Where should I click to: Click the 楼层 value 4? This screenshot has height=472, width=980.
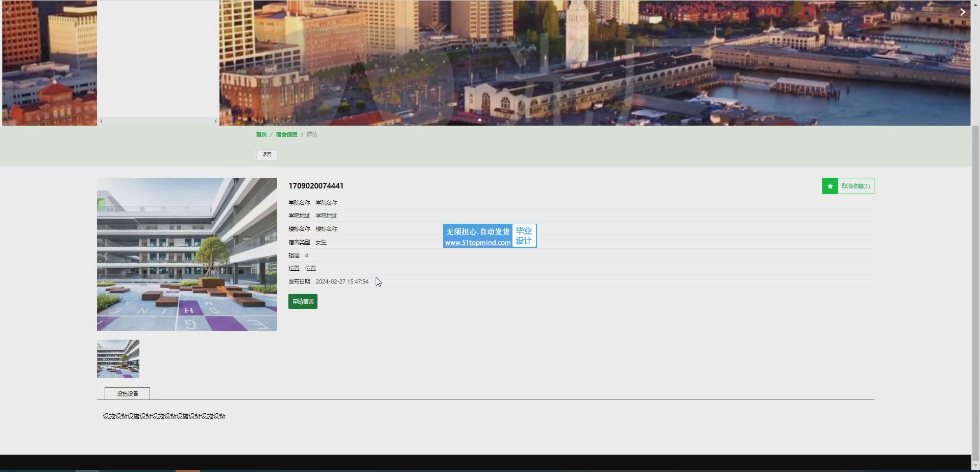(306, 255)
